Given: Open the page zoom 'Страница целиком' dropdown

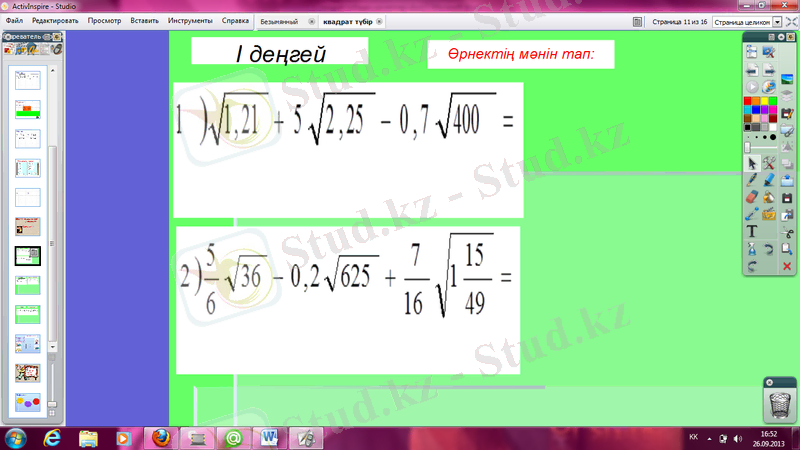Looking at the screenshot, I should (747, 21).
